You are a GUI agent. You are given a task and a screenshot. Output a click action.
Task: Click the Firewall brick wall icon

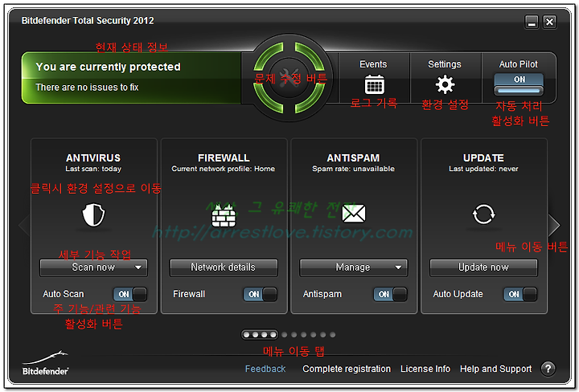click(x=224, y=215)
